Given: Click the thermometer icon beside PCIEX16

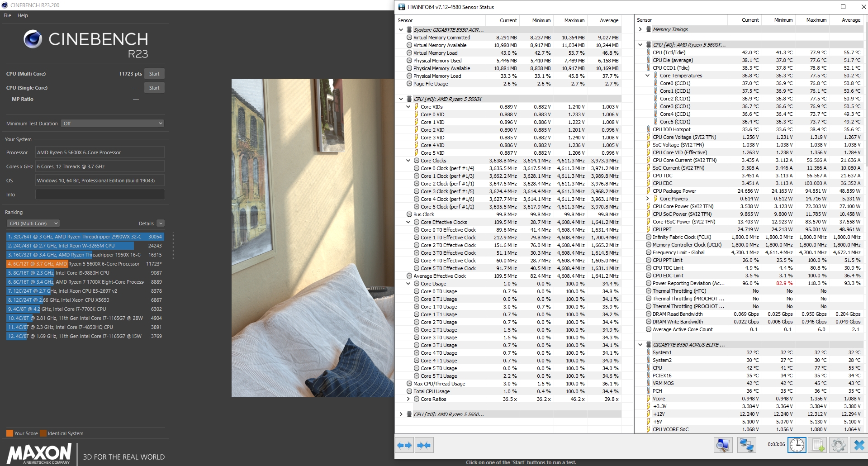Looking at the screenshot, I should pyautogui.click(x=649, y=376).
